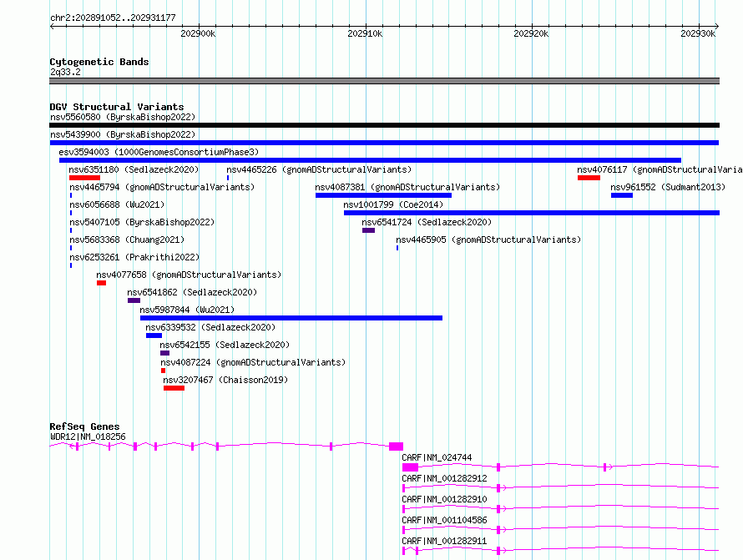Click the chr2:202891052..202931177 coordinate text
This screenshot has height=560, width=743.
point(113,18)
